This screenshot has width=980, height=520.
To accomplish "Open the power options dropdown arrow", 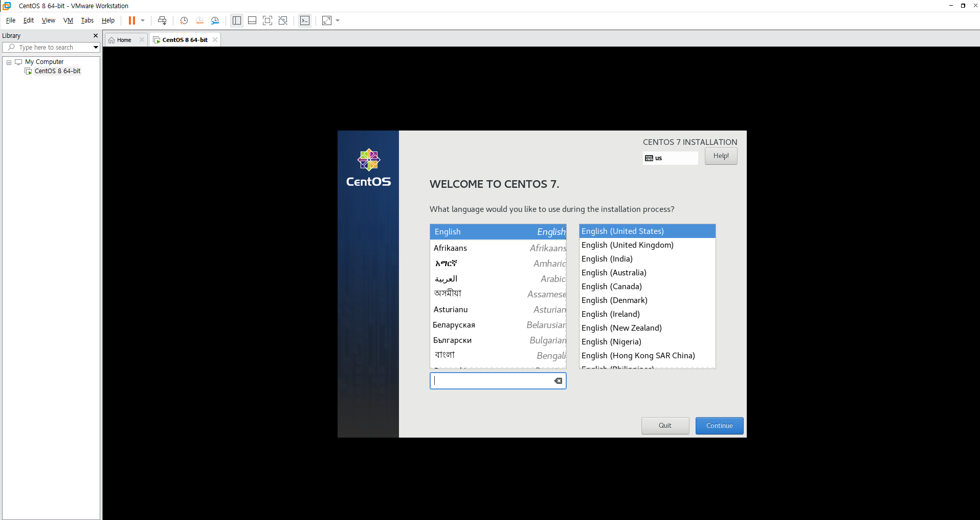I will pos(143,20).
